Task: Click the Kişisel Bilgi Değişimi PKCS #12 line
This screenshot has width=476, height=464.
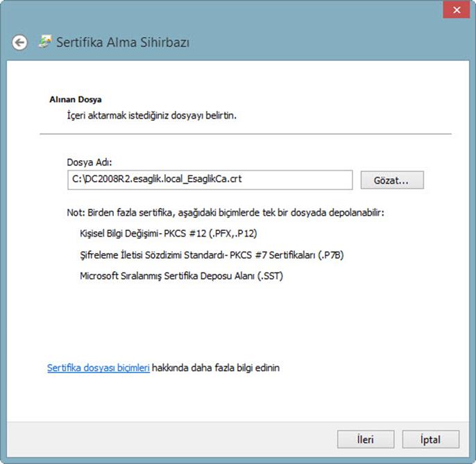Action: click(x=169, y=234)
